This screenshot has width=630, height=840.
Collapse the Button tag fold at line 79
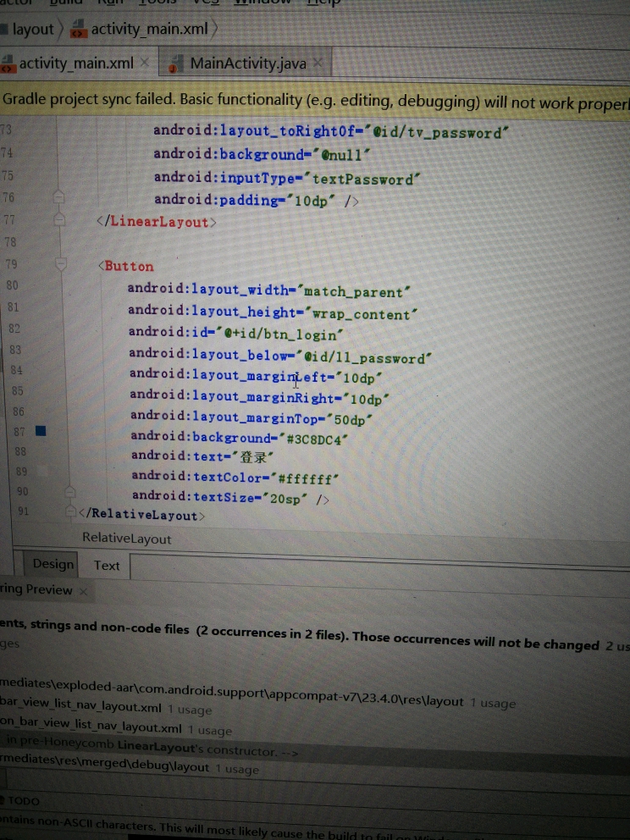[60, 263]
